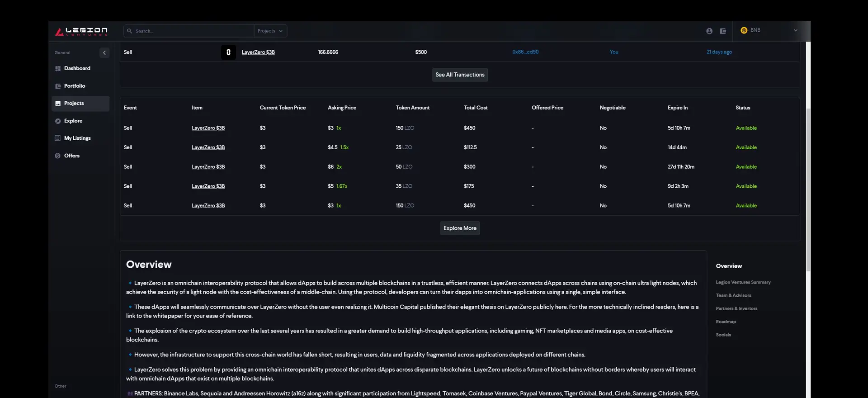Screen dimensions: 868x398
Task: Click the Explore compass icon
Action: point(58,121)
